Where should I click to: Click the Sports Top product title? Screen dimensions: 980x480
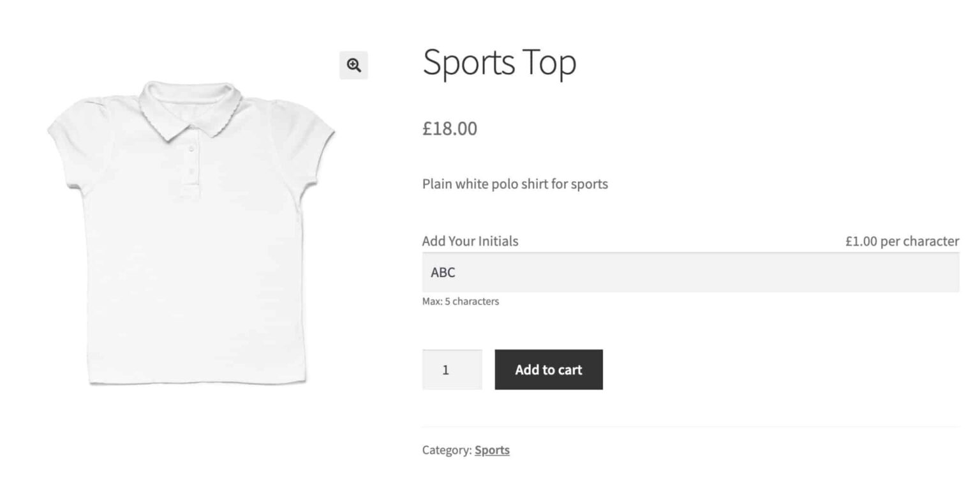click(500, 62)
